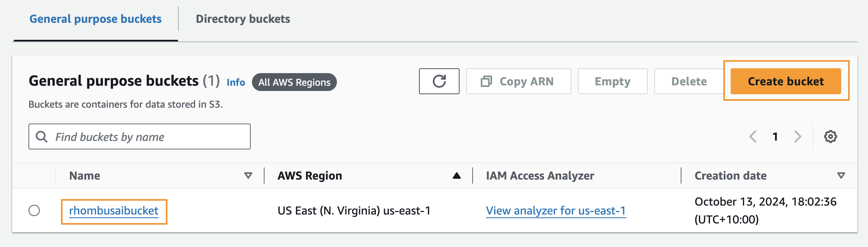
Task: Click the All AWS Regions badge
Action: (294, 82)
